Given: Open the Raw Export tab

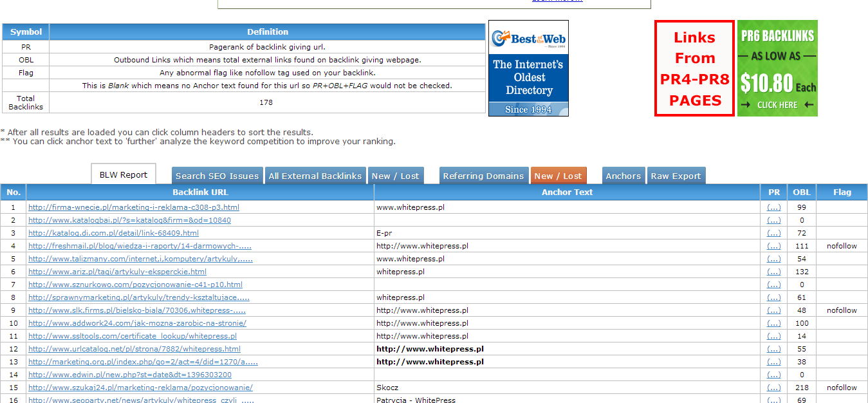Looking at the screenshot, I should [x=677, y=176].
